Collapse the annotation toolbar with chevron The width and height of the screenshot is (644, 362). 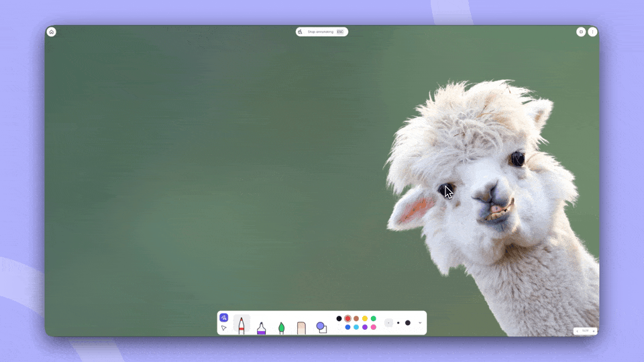(x=420, y=323)
